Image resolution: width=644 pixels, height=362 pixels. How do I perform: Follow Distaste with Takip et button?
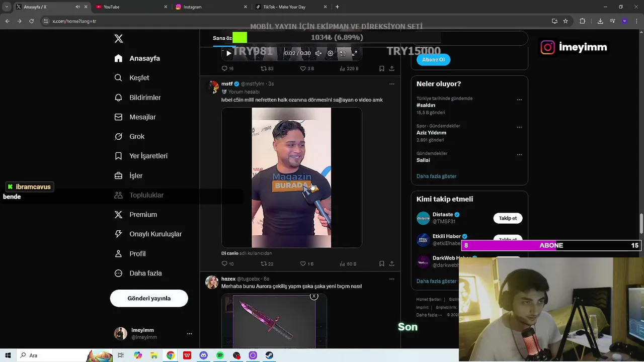click(508, 218)
